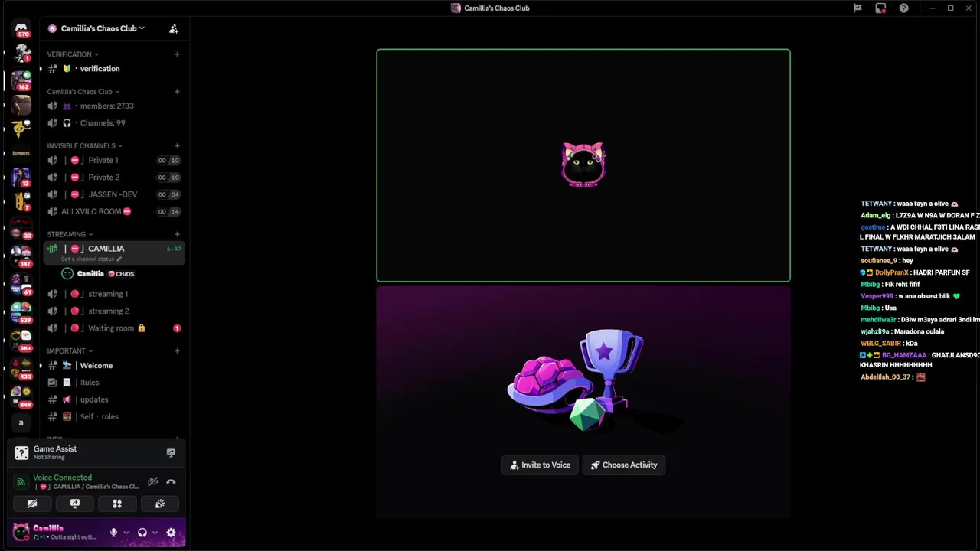980x551 pixels.
Task: Click the invite members icon beside server name
Action: tap(174, 28)
